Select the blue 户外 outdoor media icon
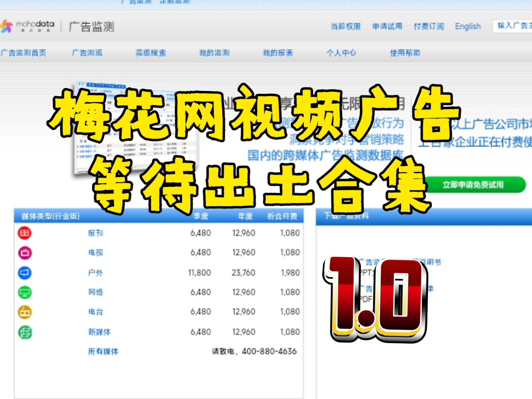 point(24,272)
